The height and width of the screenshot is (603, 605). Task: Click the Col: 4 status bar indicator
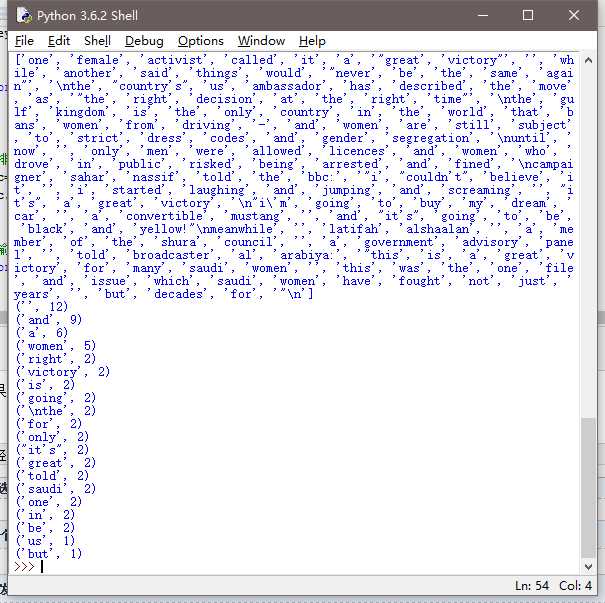point(575,586)
